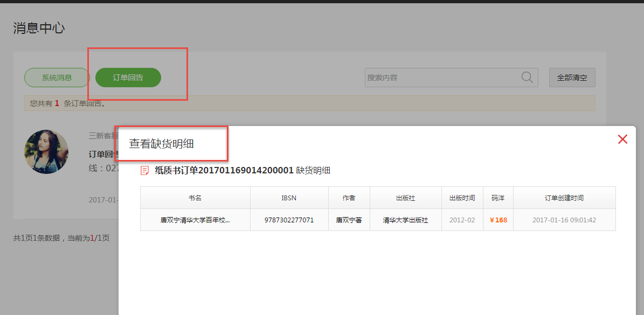The image size is (644, 315).
Task: Select the 书名 column header
Action: [195, 198]
